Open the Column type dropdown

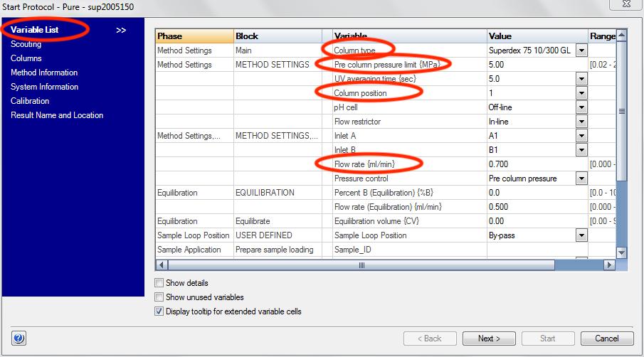pos(581,50)
